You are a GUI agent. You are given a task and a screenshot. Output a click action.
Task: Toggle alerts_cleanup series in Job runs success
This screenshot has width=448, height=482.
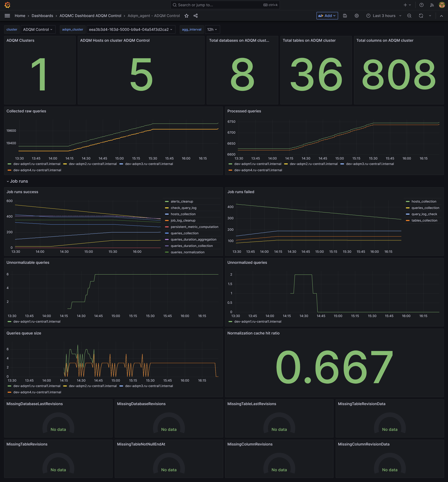coord(182,201)
